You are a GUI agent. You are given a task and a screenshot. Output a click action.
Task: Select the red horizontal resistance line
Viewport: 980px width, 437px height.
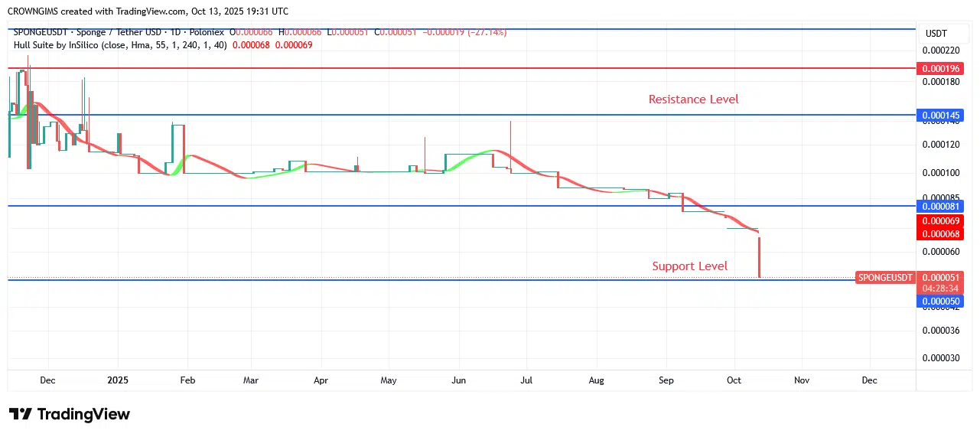click(459, 68)
